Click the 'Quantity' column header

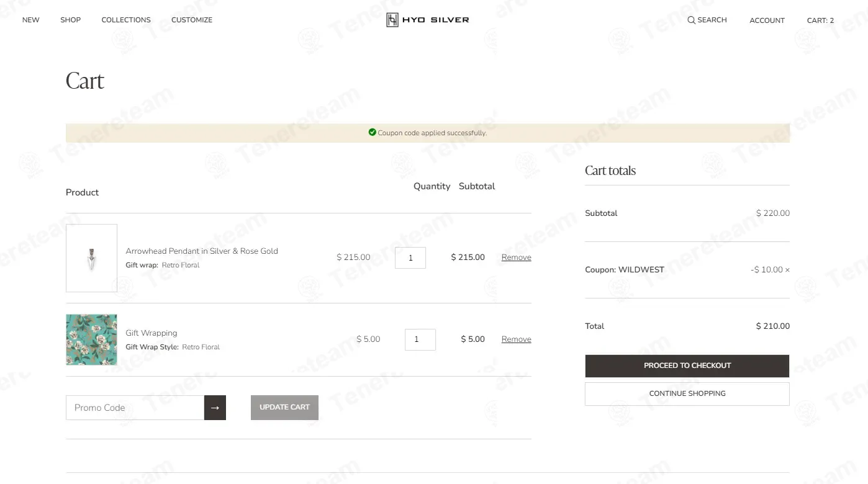click(432, 186)
